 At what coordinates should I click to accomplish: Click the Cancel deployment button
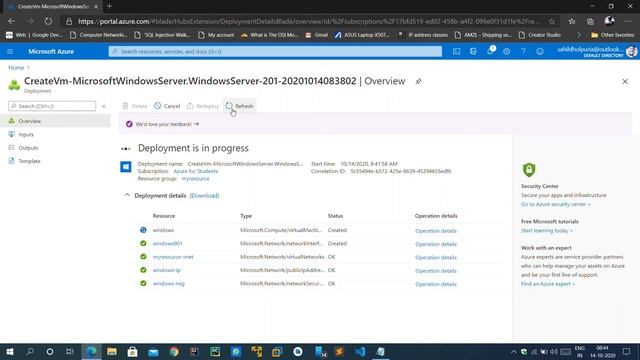click(x=167, y=106)
